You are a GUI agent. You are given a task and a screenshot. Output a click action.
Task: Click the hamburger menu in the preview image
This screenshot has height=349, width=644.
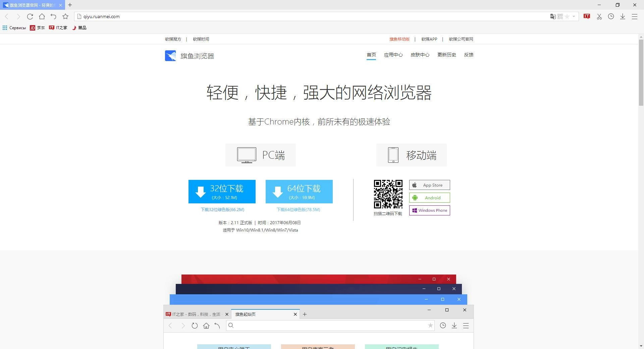(466, 326)
